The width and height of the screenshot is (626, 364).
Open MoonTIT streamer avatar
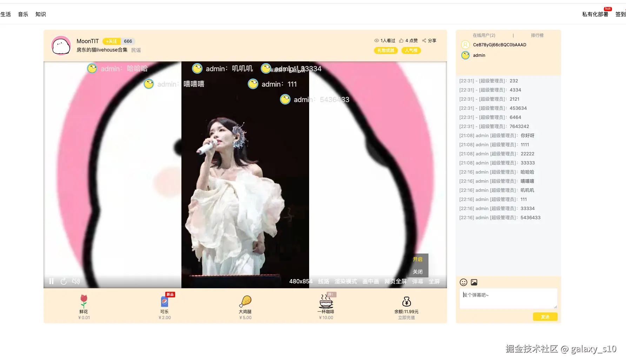click(x=61, y=46)
